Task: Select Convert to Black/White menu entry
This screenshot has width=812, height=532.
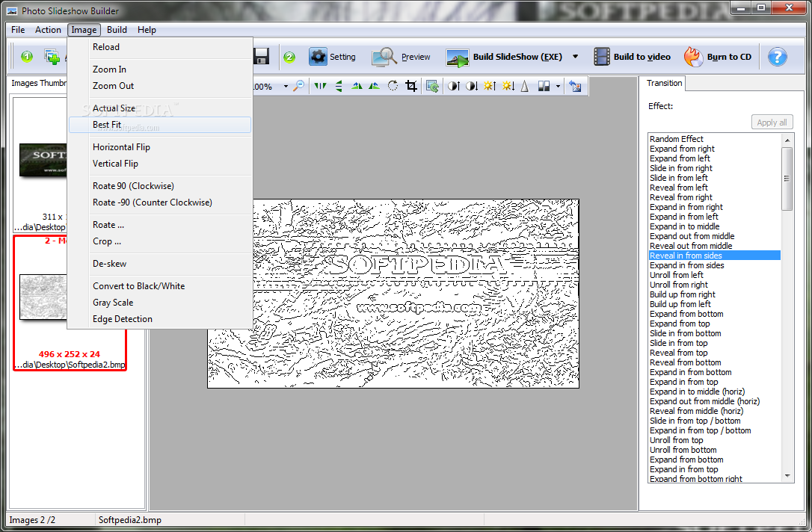Action: (160, 286)
